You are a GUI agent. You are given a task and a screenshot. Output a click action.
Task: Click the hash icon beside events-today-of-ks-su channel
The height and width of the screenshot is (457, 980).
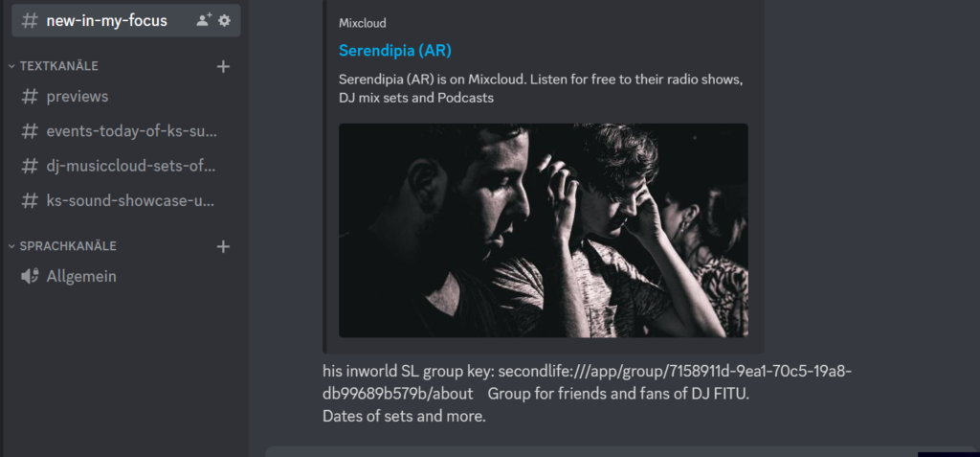click(x=30, y=131)
